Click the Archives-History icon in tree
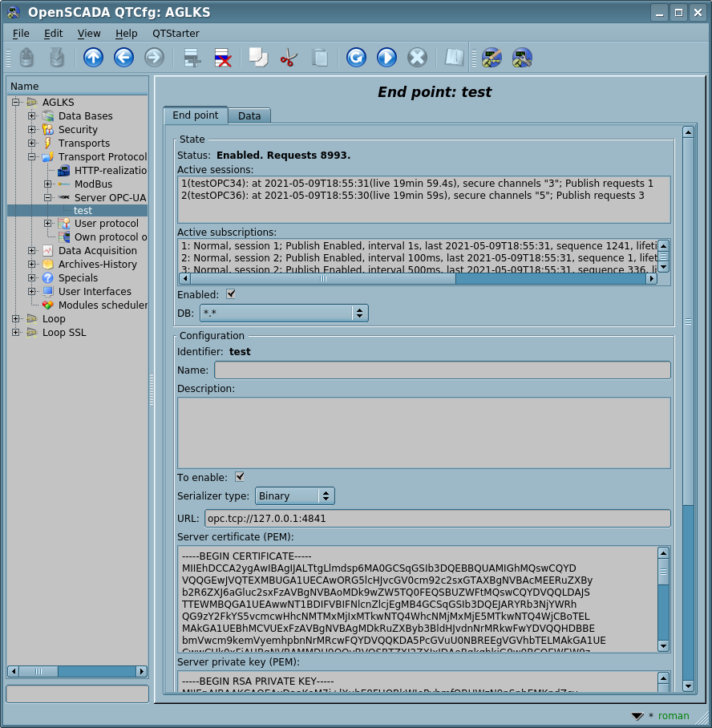The image size is (712, 728). 48,264
